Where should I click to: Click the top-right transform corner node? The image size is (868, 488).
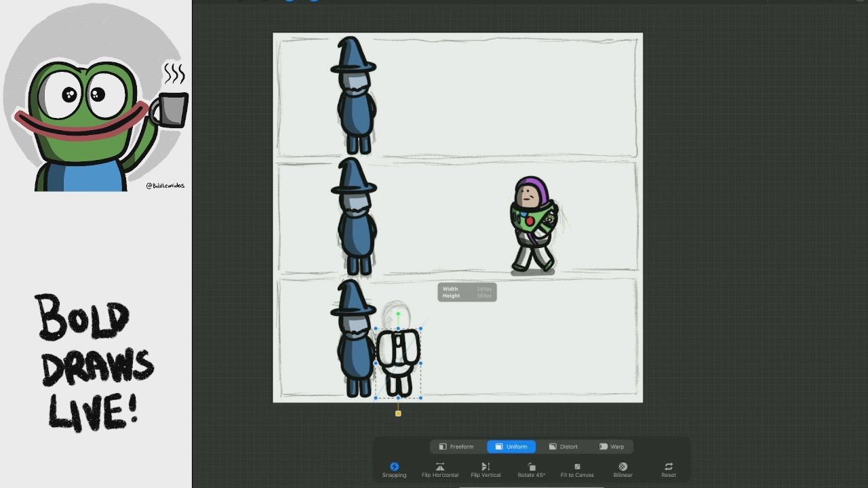pos(420,329)
